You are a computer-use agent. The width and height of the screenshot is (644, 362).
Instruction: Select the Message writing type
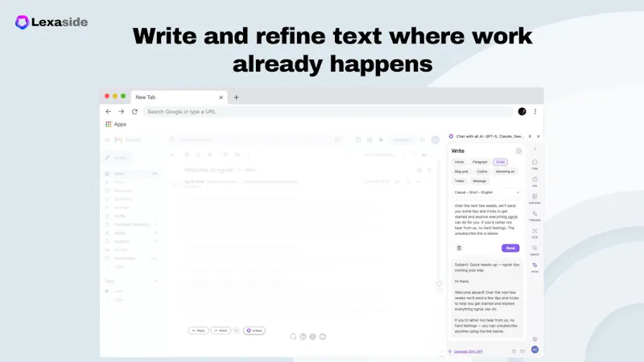coord(479,181)
